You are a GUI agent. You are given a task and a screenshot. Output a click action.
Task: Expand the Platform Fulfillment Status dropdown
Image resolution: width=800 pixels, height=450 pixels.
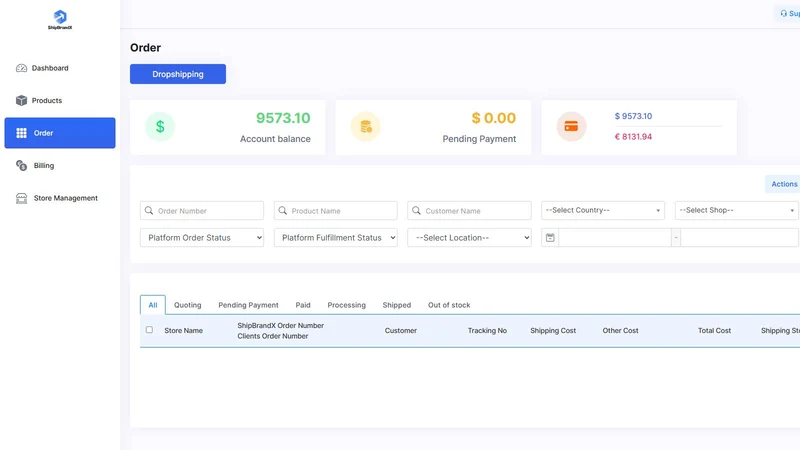(x=336, y=238)
